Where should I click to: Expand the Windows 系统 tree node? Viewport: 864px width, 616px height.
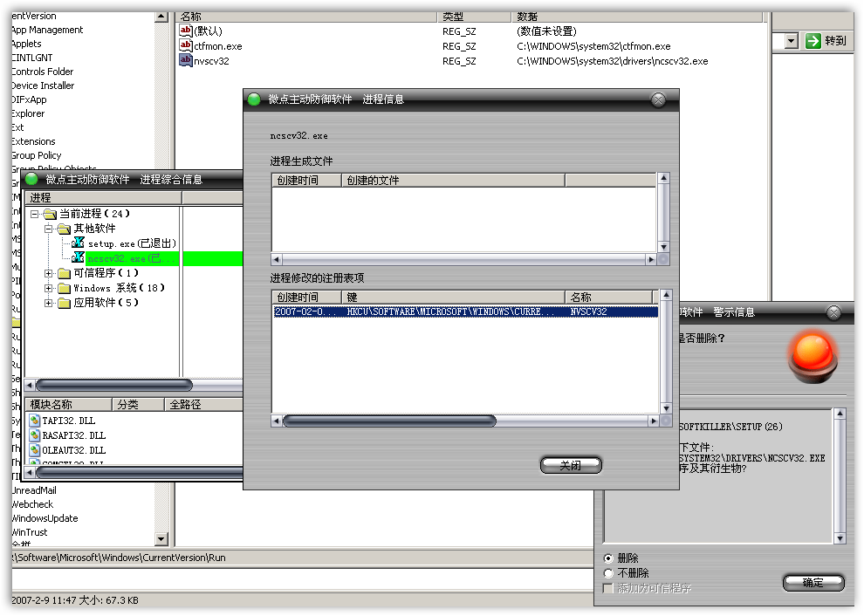pos(49,288)
